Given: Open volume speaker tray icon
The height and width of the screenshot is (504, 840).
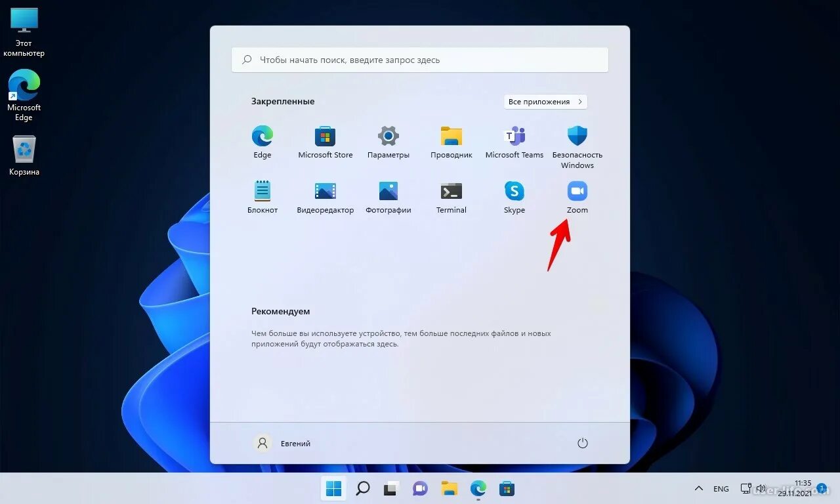Looking at the screenshot, I should pos(761,489).
